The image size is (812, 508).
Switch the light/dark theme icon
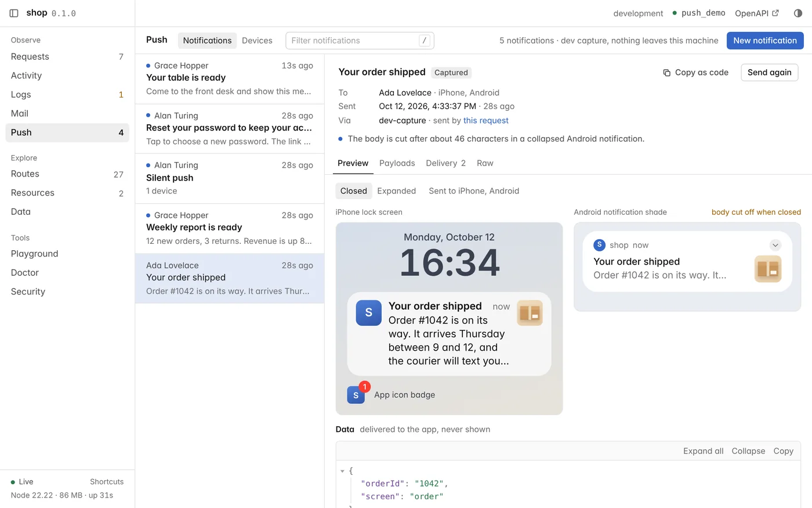798,13
